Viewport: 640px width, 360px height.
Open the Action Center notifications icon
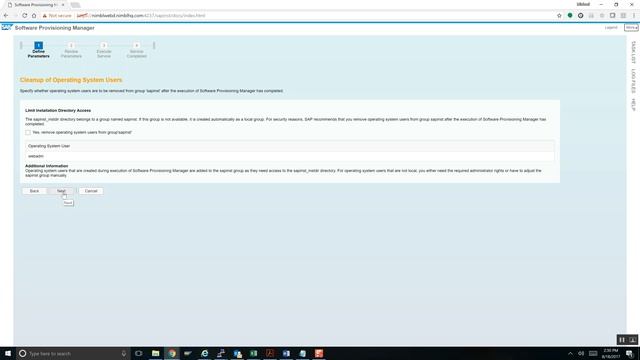click(630, 353)
